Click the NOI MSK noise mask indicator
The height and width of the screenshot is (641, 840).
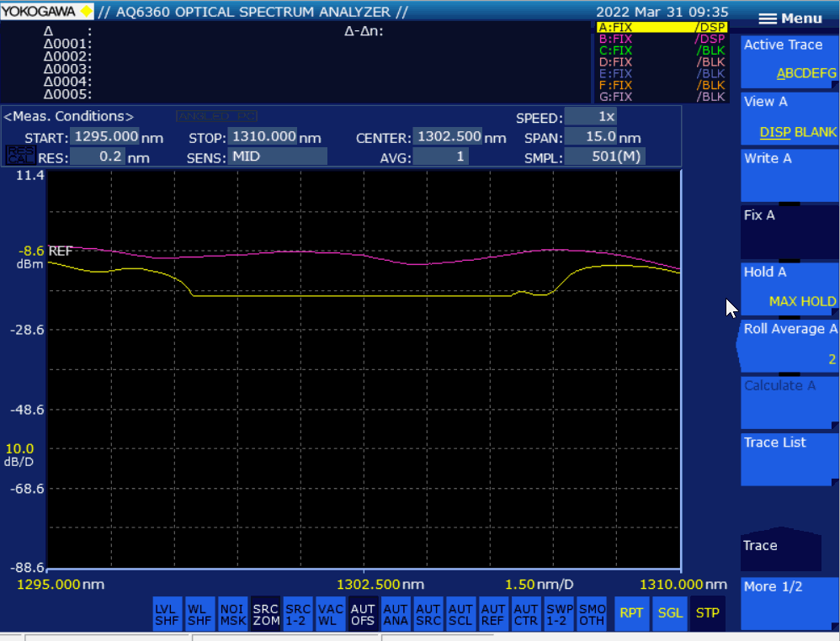pyautogui.click(x=232, y=614)
